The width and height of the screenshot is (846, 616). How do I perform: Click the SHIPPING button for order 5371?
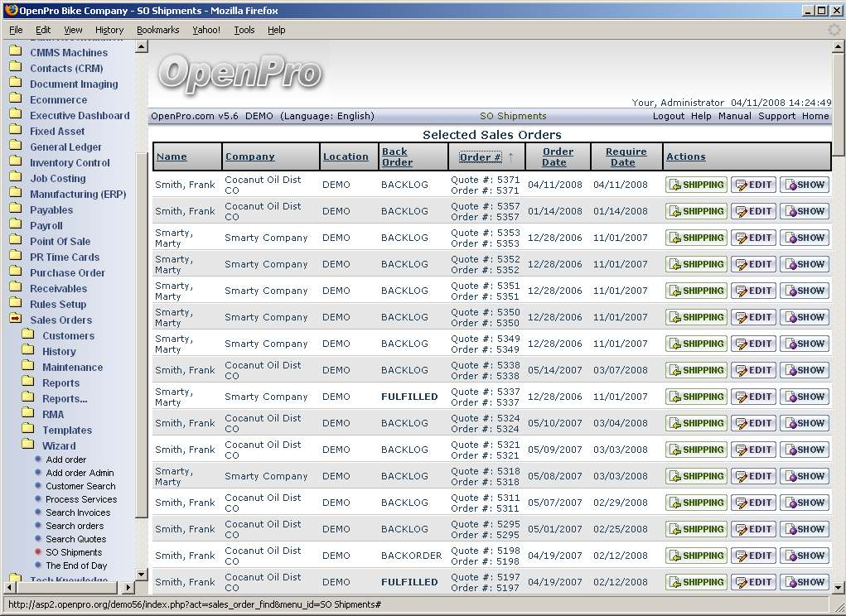point(696,185)
